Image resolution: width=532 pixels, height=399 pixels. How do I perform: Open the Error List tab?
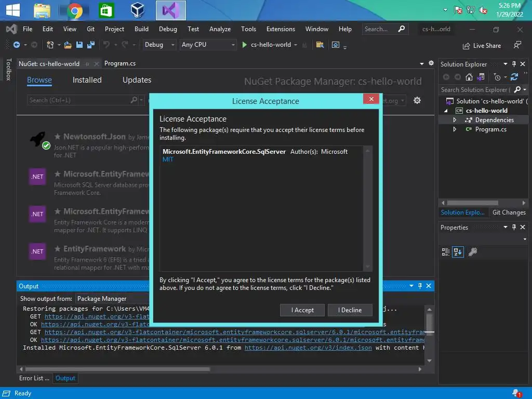pyautogui.click(x=34, y=378)
